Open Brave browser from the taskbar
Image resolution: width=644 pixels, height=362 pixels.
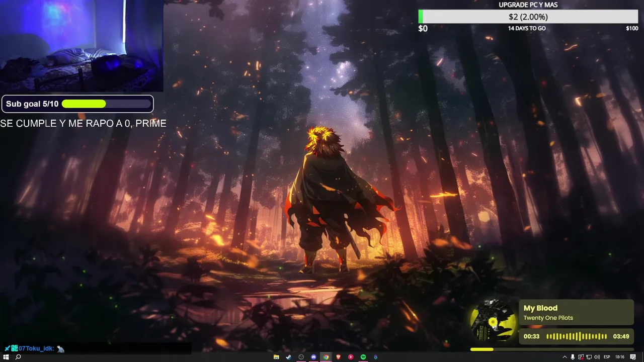click(x=338, y=357)
